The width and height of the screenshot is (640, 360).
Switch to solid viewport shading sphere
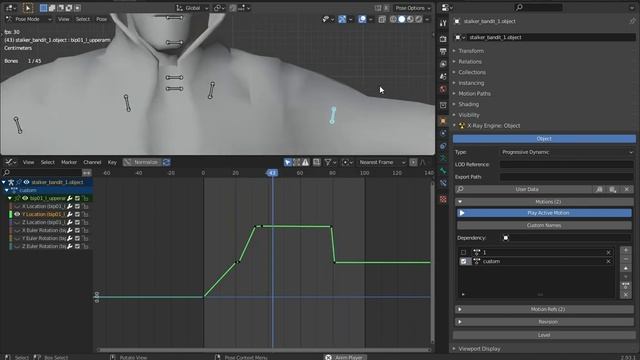click(x=402, y=19)
